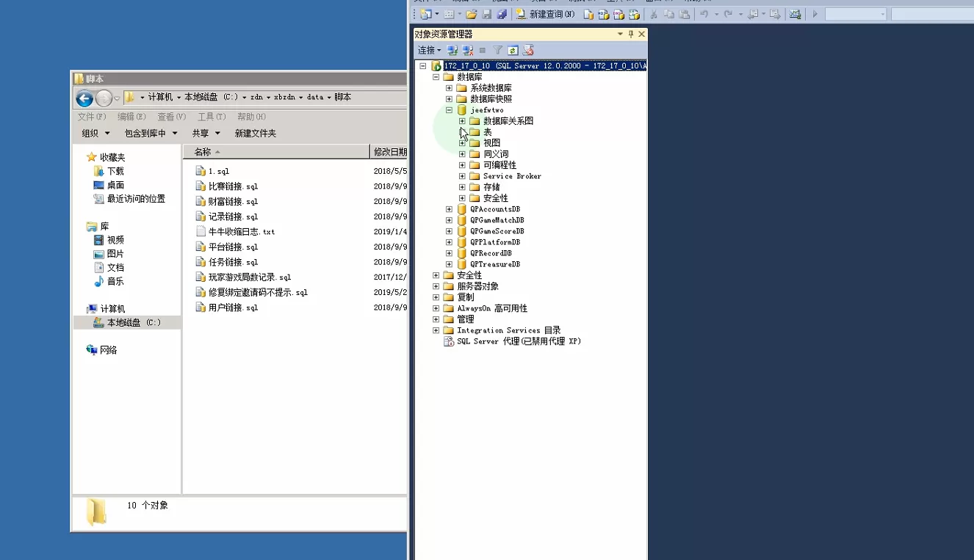The height and width of the screenshot is (560, 974).
Task: Click the Filter funnel icon in Object Explorer
Action: click(x=497, y=51)
